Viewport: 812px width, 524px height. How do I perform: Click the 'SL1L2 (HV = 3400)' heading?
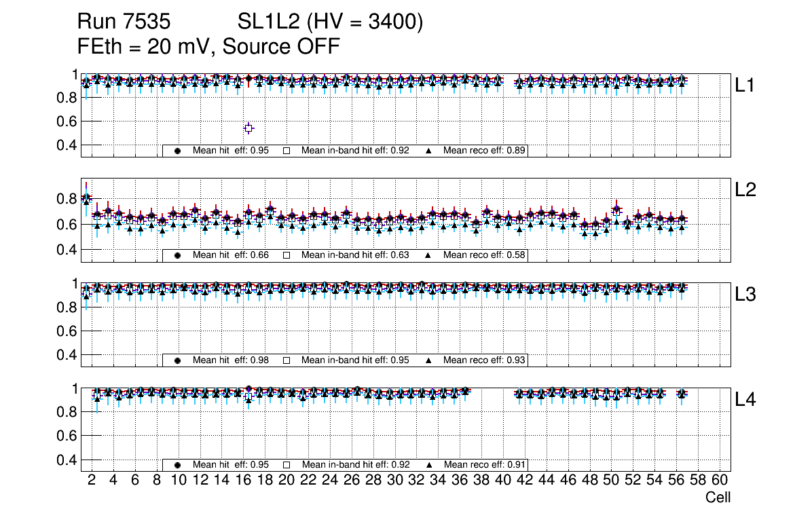pos(330,22)
